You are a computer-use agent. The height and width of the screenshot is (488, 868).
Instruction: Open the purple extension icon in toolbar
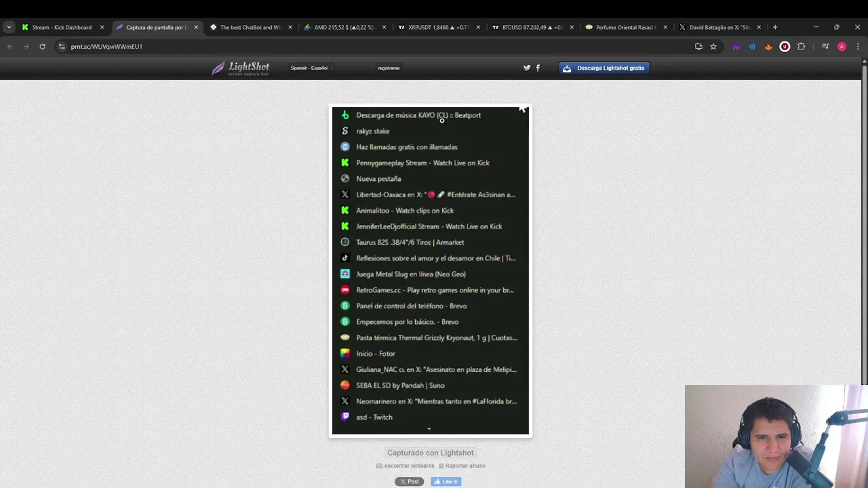736,46
